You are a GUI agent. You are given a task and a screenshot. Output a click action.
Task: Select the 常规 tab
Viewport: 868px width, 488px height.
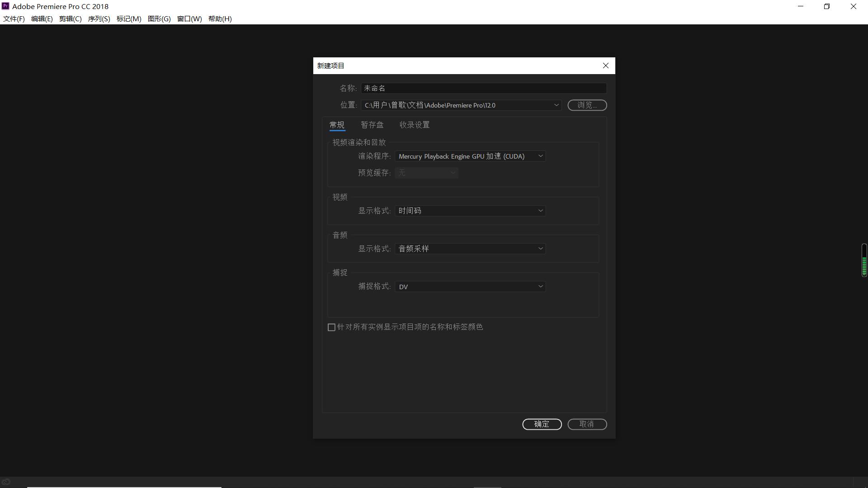(337, 125)
